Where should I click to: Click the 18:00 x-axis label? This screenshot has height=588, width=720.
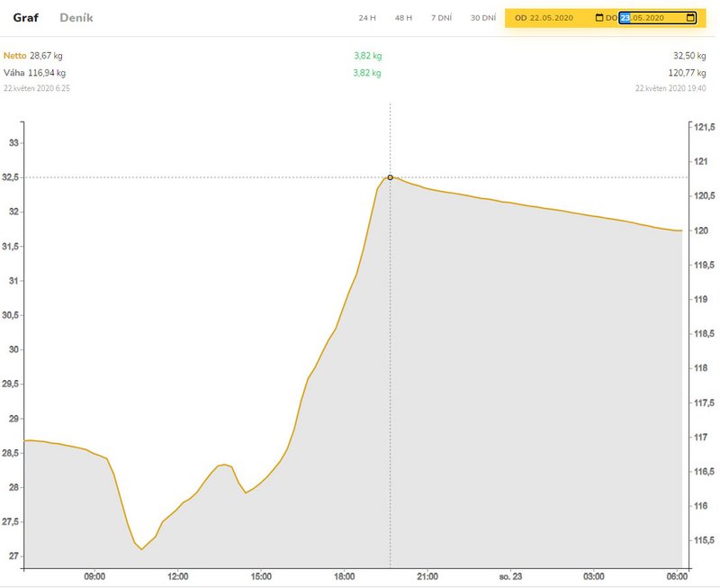[345, 576]
